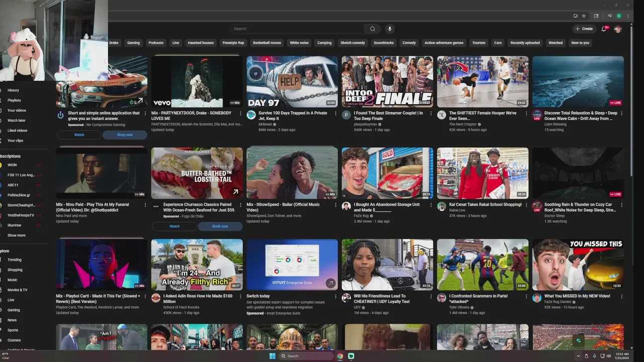Open the Music icon under Explore
The image size is (644, 362).
click(1, 280)
